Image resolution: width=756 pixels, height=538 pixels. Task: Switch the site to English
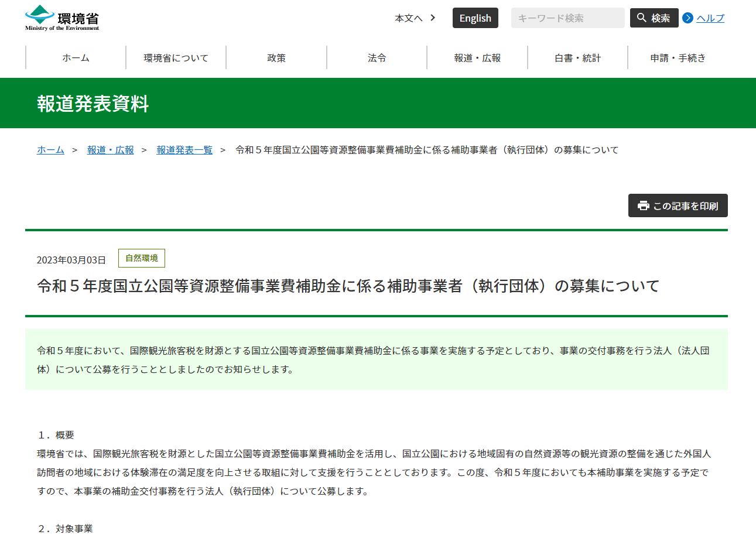475,18
